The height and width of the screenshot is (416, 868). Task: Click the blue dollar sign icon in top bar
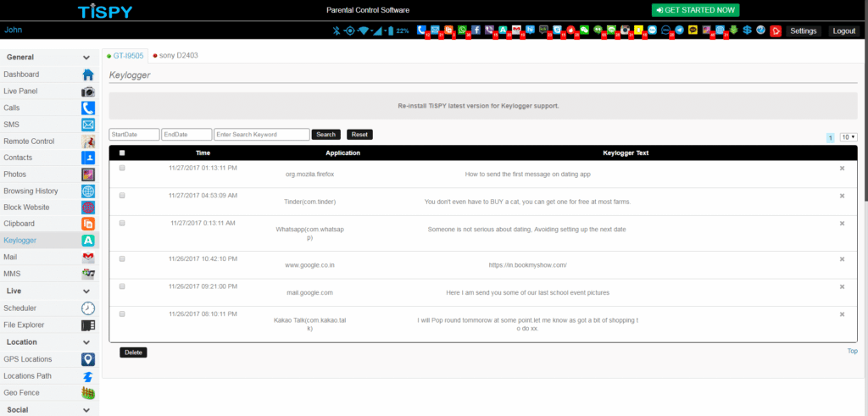pos(748,30)
